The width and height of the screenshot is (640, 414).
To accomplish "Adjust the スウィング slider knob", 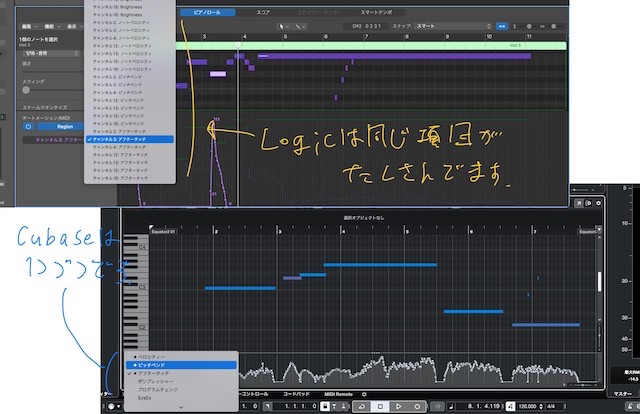I will 26,90.
